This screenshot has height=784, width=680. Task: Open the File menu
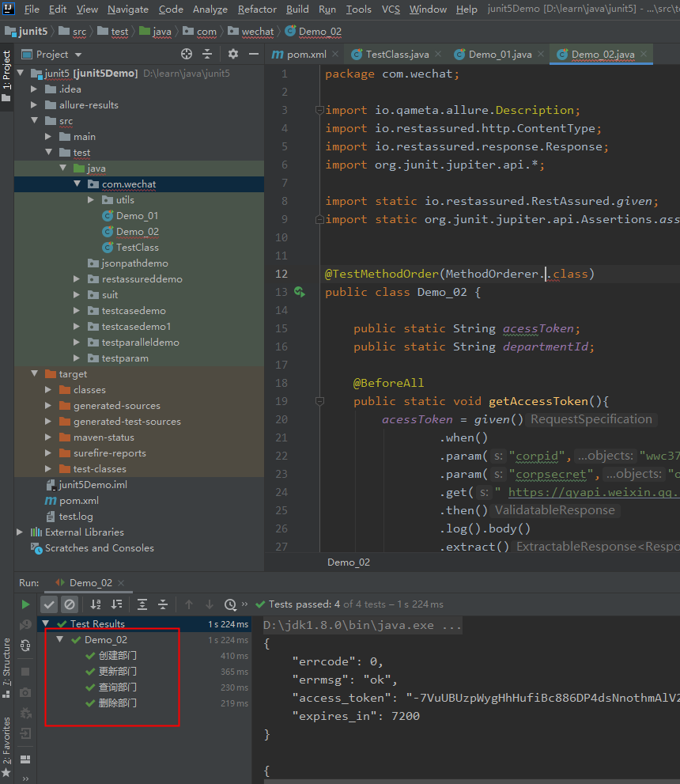(x=32, y=9)
